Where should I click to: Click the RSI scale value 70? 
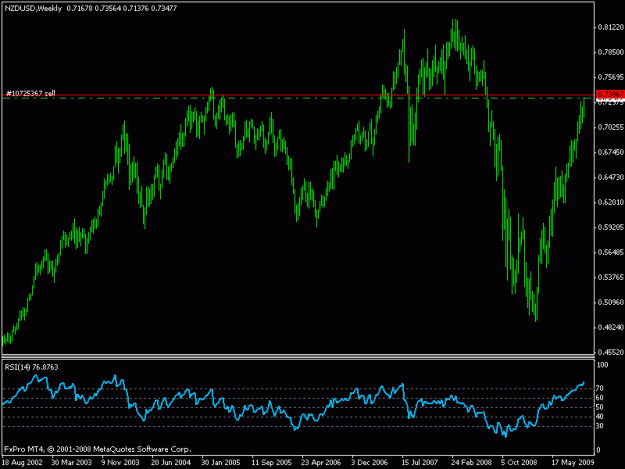coord(599,388)
